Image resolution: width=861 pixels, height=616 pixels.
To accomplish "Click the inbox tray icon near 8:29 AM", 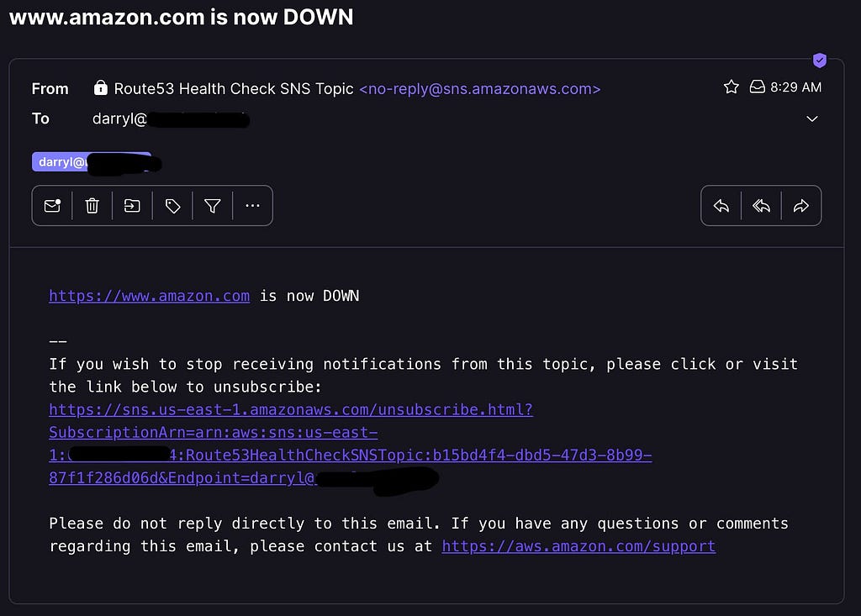I will point(758,87).
